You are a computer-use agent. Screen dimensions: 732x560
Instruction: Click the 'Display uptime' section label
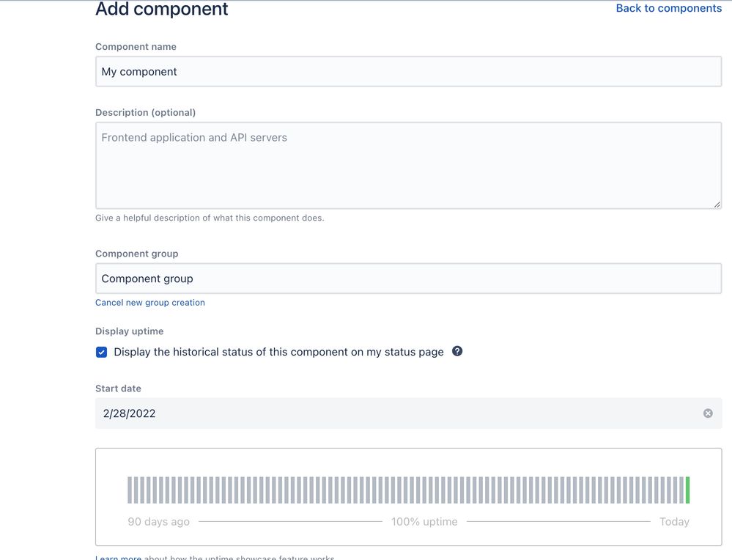click(130, 331)
